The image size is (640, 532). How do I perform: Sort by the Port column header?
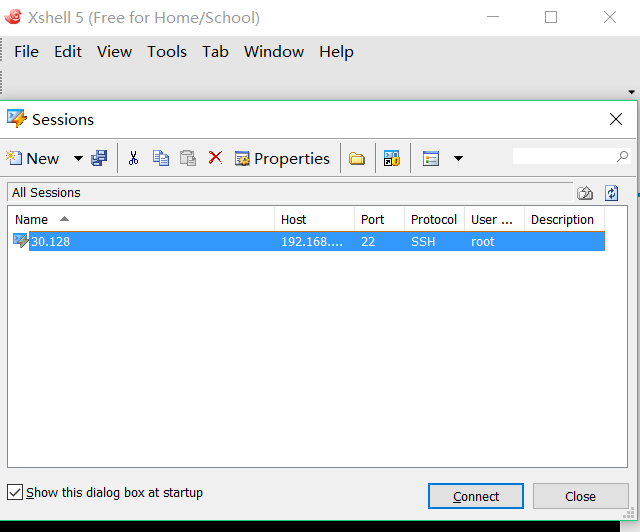pyautogui.click(x=379, y=220)
